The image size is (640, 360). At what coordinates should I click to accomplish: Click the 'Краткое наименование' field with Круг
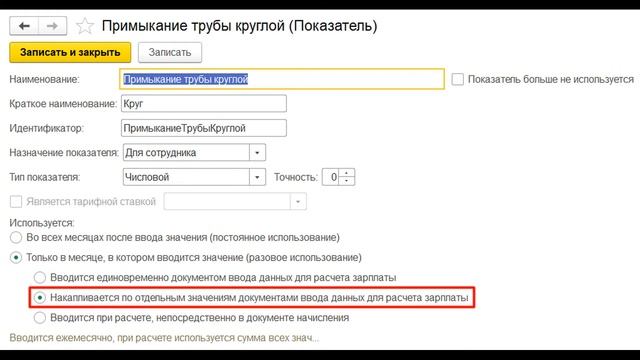click(x=204, y=104)
